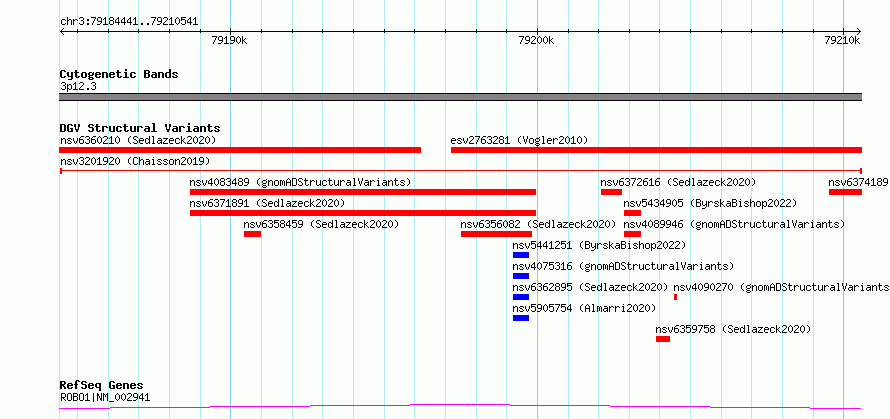890x419 pixels.
Task: Click the blue bar under nsv5441251
Action: coord(521,255)
